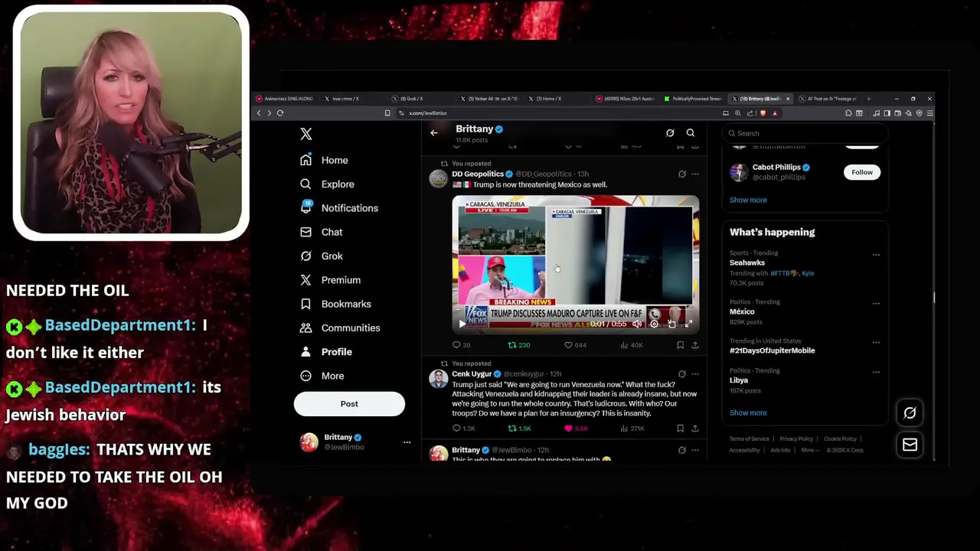This screenshot has width=980, height=551.
Task: Switch to the 'Animaniacs SING-ALONG' browser tab
Action: point(285,99)
